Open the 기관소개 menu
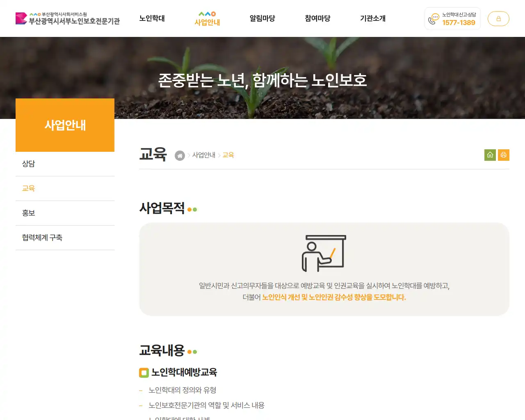This screenshot has height=420, width=525. tap(372, 18)
